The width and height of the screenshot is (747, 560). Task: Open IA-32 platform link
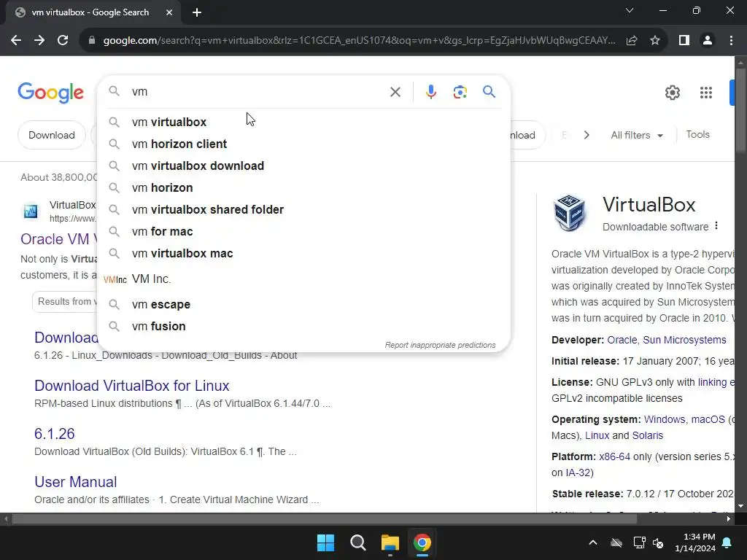tap(578, 472)
